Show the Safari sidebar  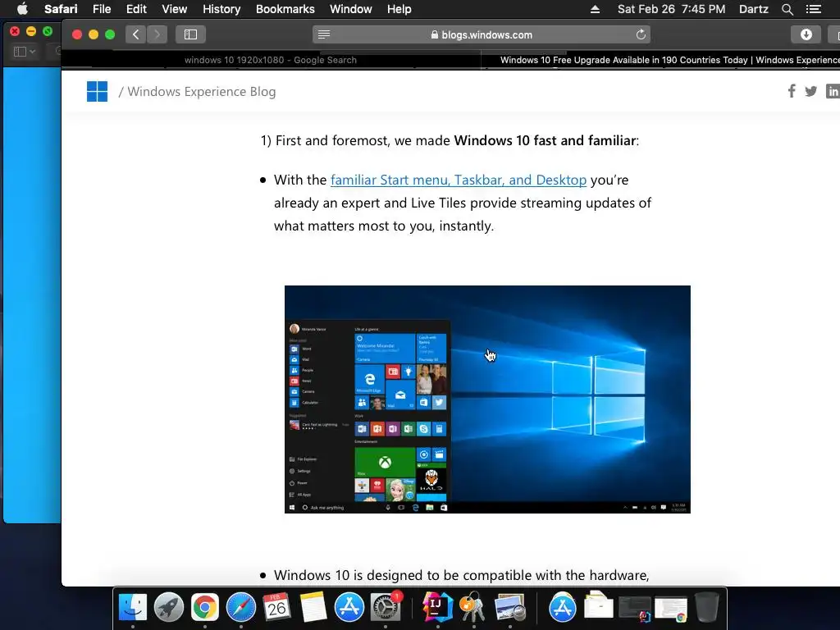coord(190,34)
